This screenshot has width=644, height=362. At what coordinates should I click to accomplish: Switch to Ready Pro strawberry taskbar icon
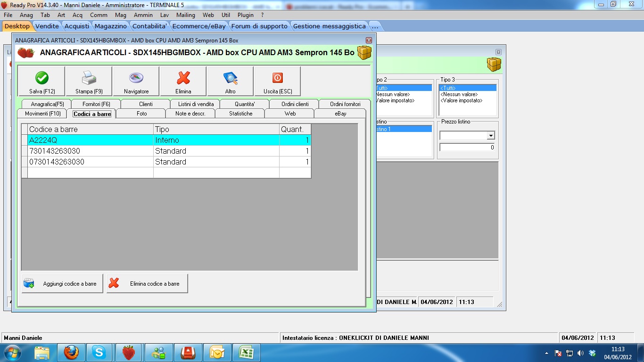click(x=129, y=353)
